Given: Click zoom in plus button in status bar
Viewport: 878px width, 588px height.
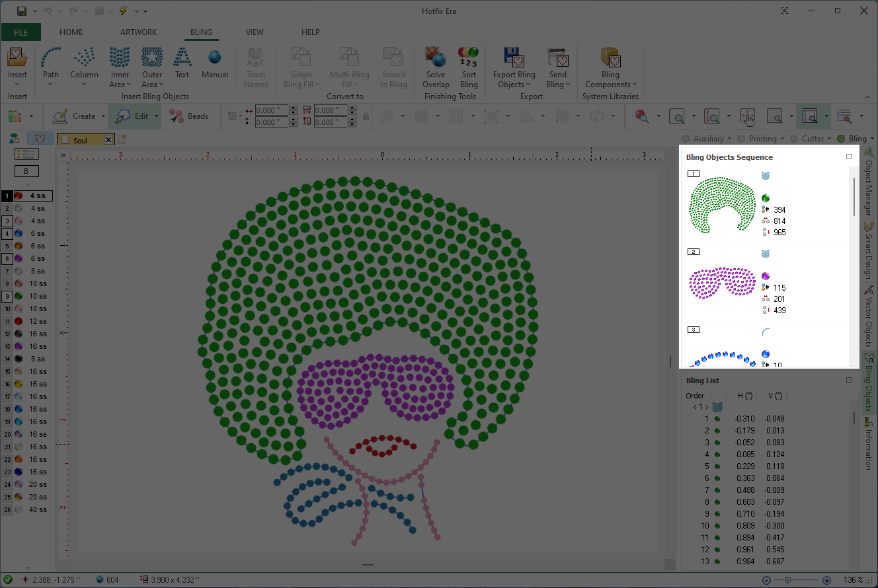Looking at the screenshot, I should [x=826, y=580].
